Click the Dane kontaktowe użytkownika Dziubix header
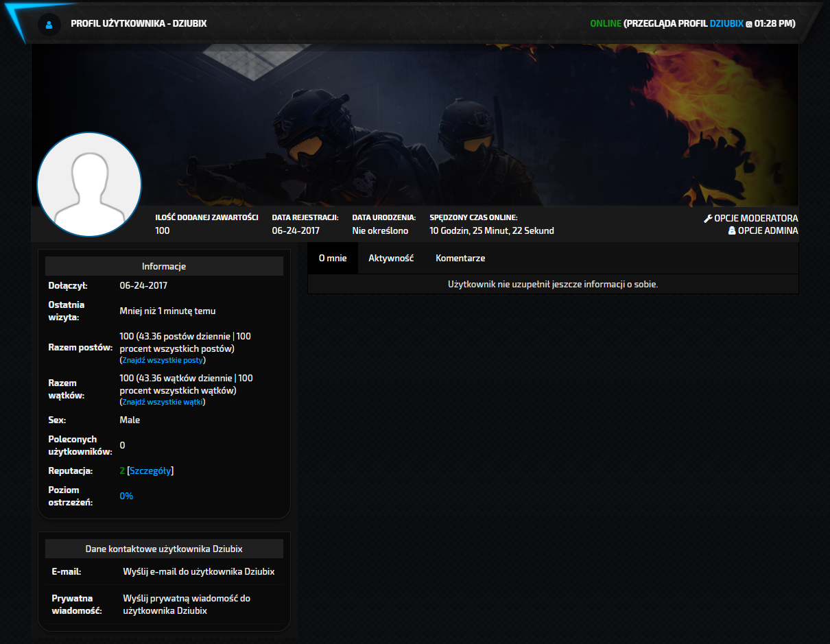 (164, 549)
